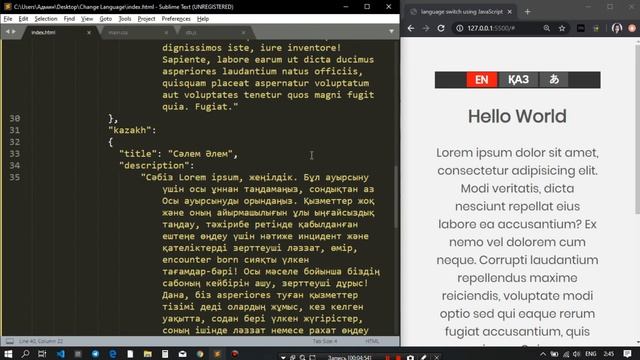Go back in the browser
Image resolution: width=640 pixels, height=360 pixels.
411,28
